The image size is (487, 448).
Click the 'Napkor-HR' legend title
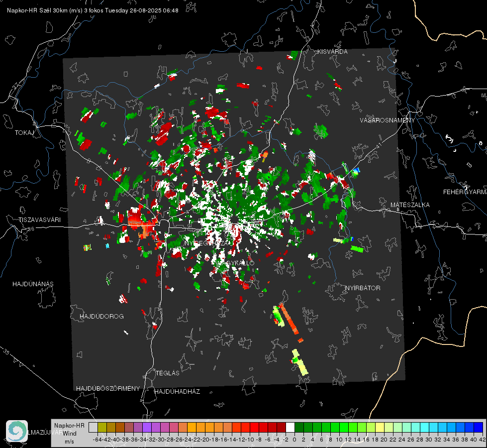(x=69, y=426)
